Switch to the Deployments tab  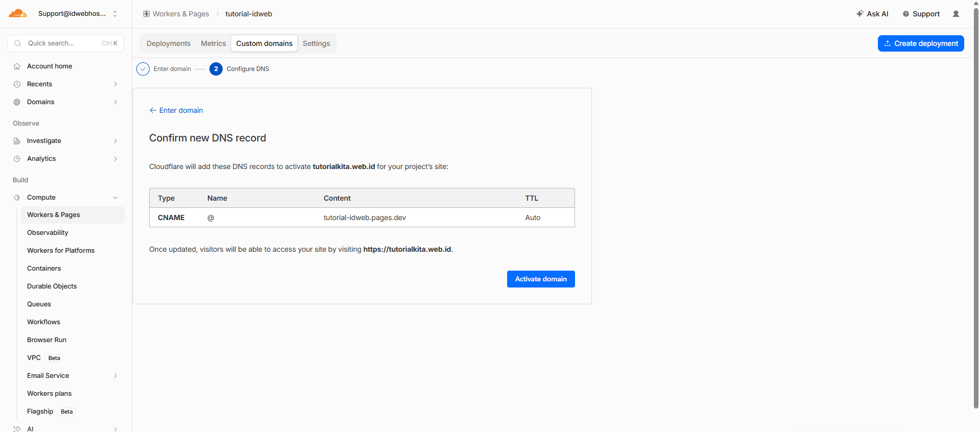point(169,43)
